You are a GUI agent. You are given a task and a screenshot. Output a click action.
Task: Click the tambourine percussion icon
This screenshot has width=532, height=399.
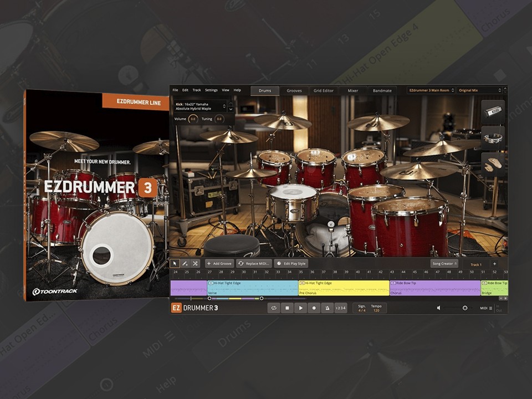(x=493, y=138)
